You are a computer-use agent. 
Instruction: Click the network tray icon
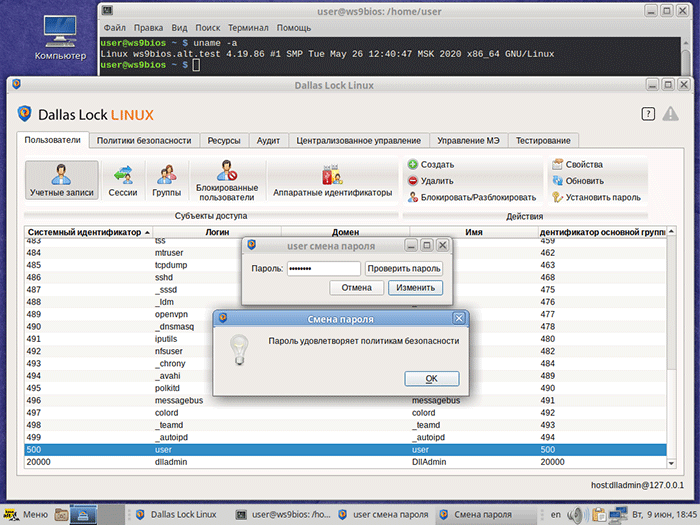click(x=618, y=515)
